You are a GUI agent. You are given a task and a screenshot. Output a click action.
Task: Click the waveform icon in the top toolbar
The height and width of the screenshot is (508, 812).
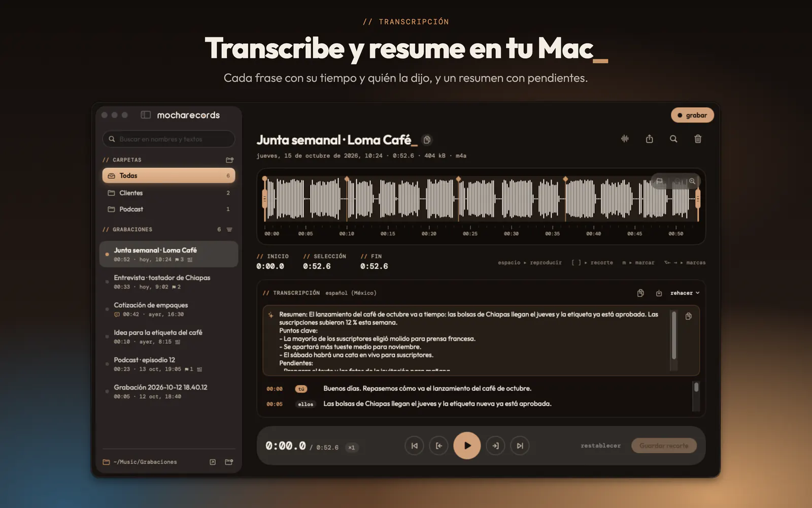(x=625, y=139)
